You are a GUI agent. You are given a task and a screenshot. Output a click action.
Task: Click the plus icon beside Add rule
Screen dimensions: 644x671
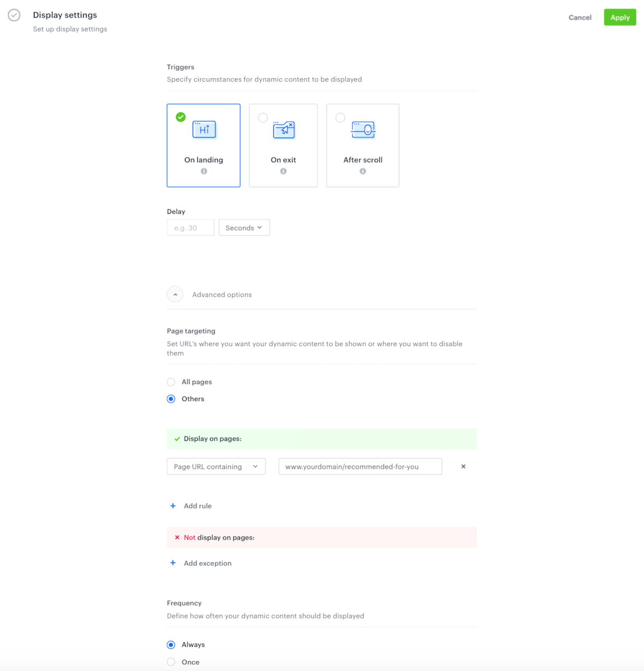[x=173, y=506]
